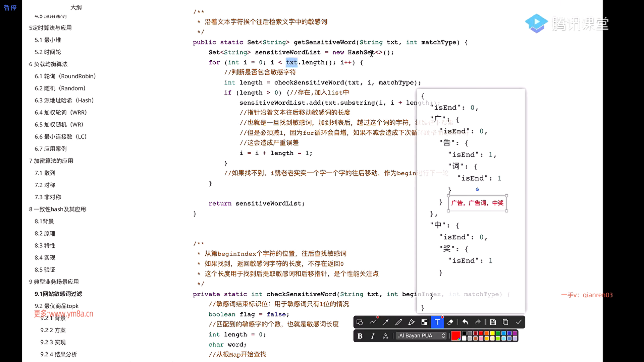Click the red annotation text box
This screenshot has width=644, height=362.
[x=477, y=203]
